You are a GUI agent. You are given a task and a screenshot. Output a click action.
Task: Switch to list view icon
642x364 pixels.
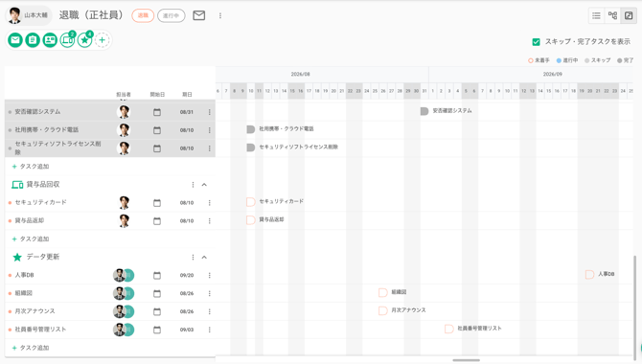click(596, 15)
